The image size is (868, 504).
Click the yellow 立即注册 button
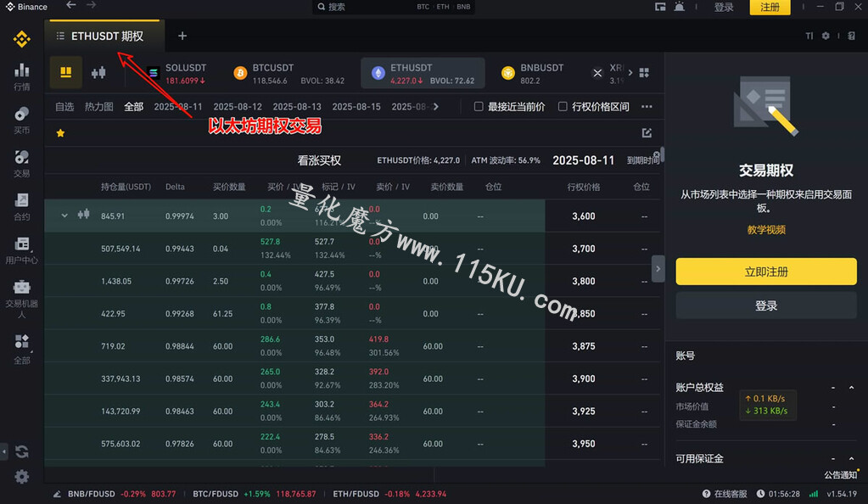[x=766, y=272]
